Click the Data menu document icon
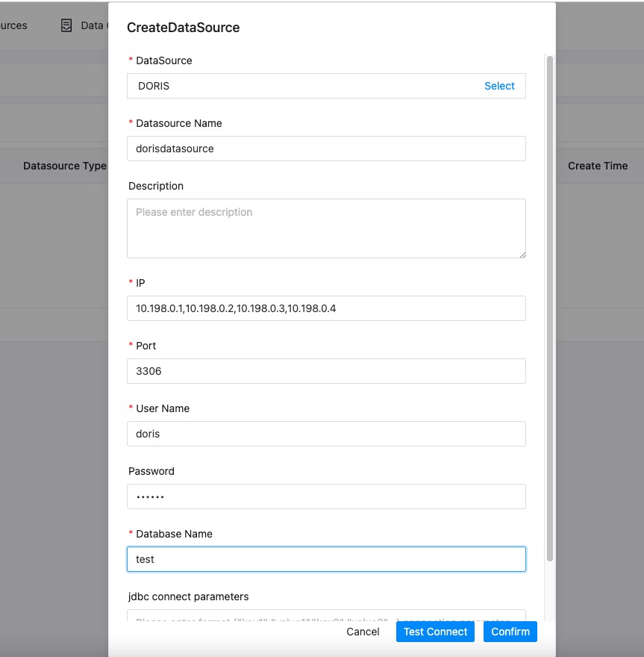The height and width of the screenshot is (657, 644). [66, 25]
